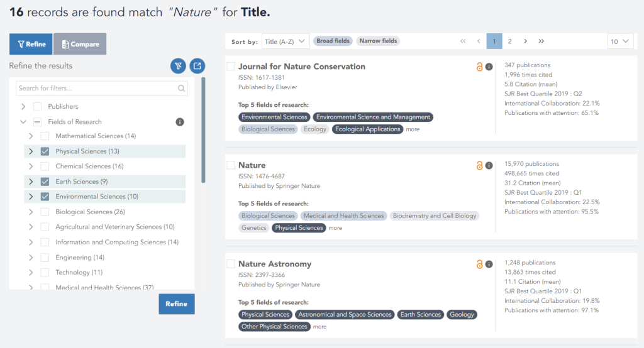The height and width of the screenshot is (348, 644).
Task: Go to last page double-arrow
Action: click(x=541, y=41)
